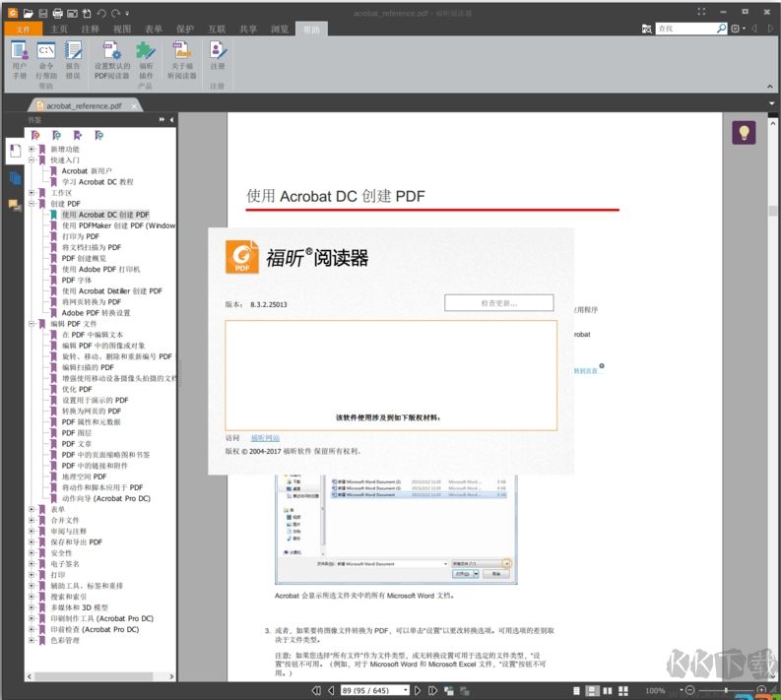Click the print icon in quick access toolbar
Image resolution: width=781 pixels, height=700 pixels.
coord(57,13)
